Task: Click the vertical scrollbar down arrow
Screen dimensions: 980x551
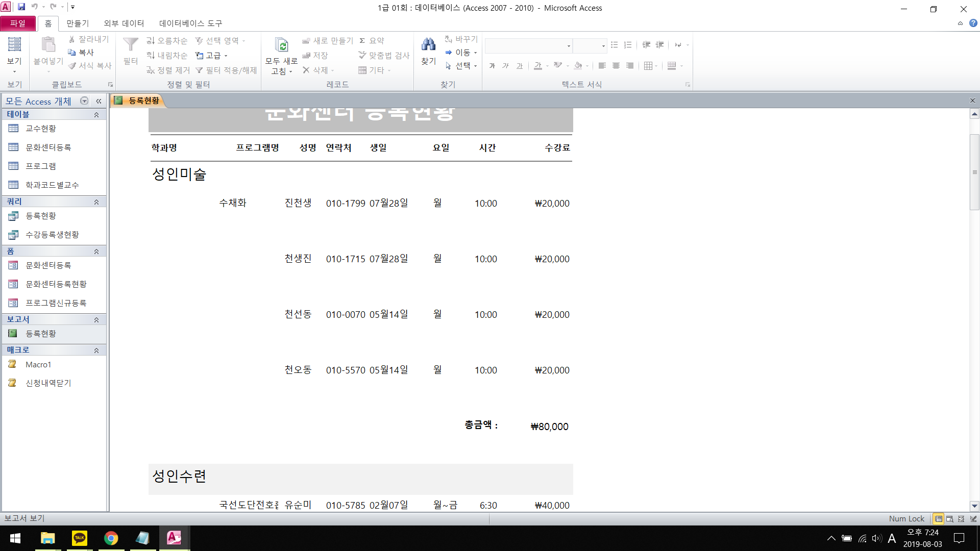Action: pyautogui.click(x=974, y=506)
